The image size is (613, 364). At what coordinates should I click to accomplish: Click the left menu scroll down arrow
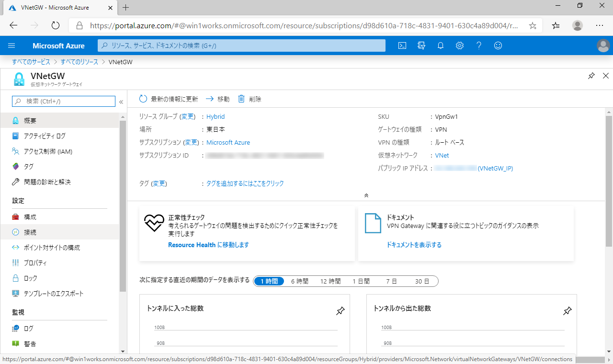coord(123,351)
